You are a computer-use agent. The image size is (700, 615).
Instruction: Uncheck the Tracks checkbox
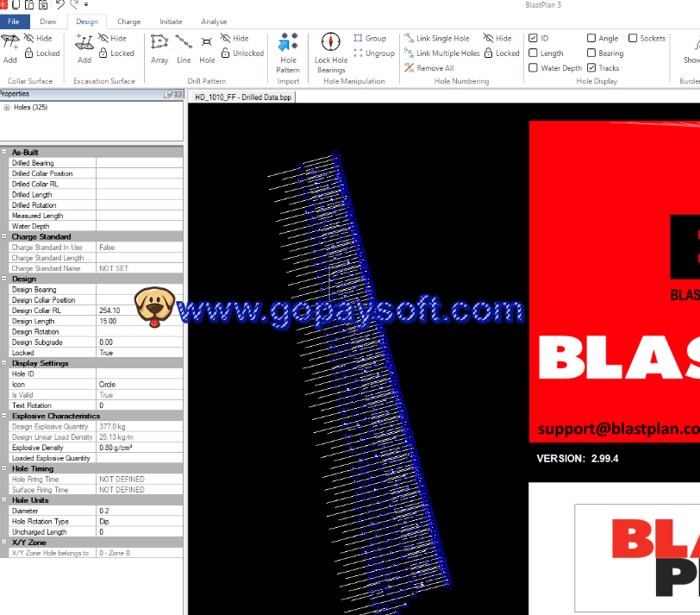pyautogui.click(x=591, y=68)
